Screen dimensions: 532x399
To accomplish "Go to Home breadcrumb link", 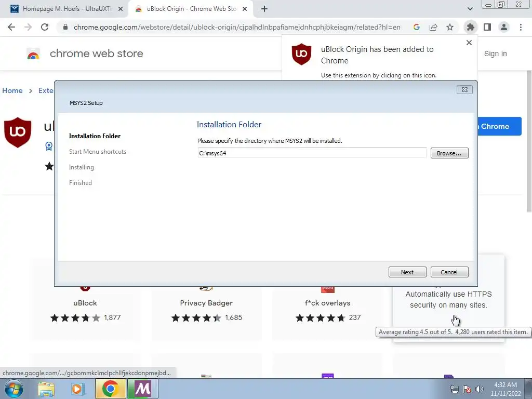I will point(12,90).
